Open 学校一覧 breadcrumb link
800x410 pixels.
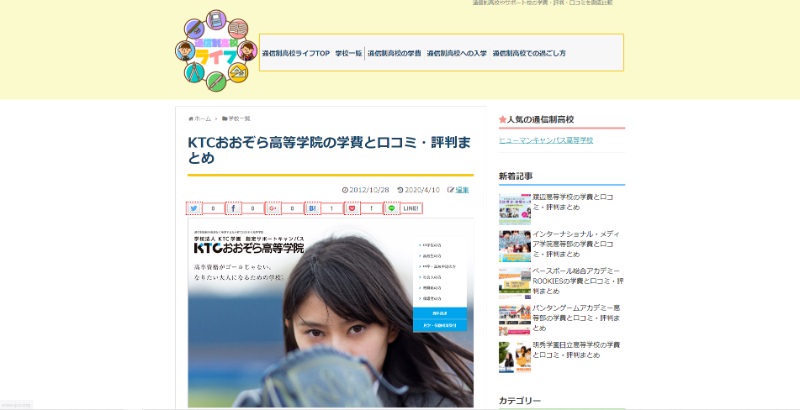coord(239,119)
